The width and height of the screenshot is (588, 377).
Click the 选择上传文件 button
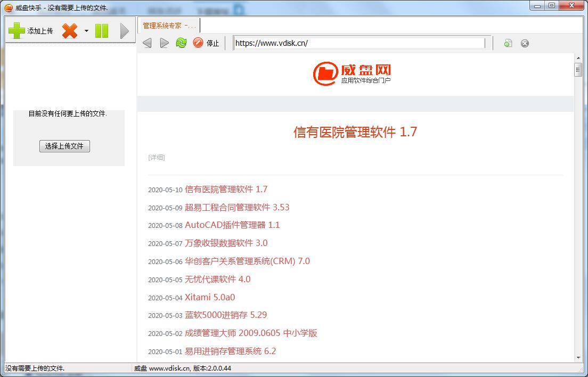pos(64,146)
